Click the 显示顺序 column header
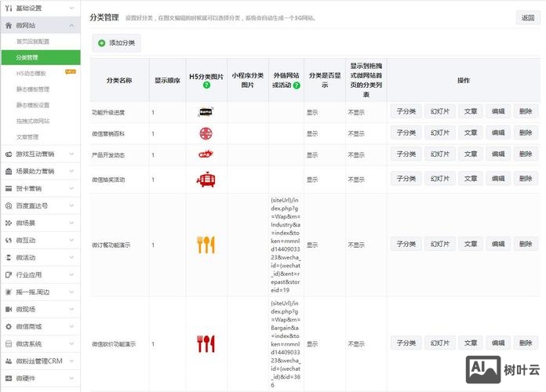546x392 pixels. click(x=168, y=81)
